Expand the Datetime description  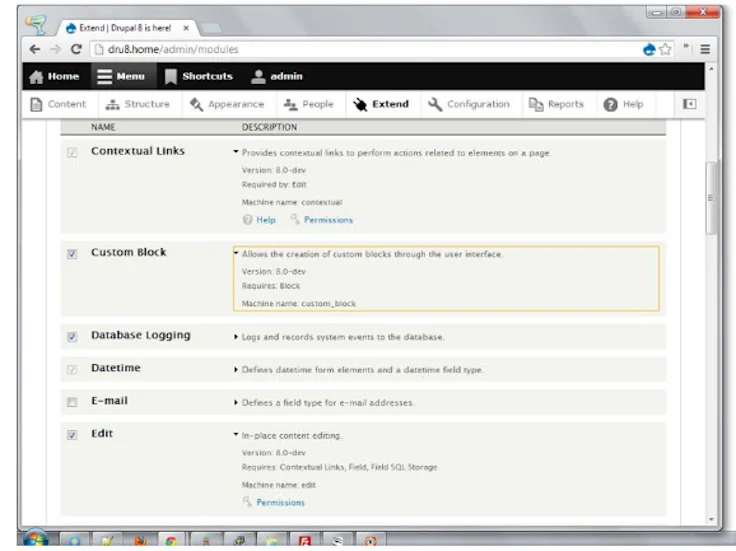[236, 369]
